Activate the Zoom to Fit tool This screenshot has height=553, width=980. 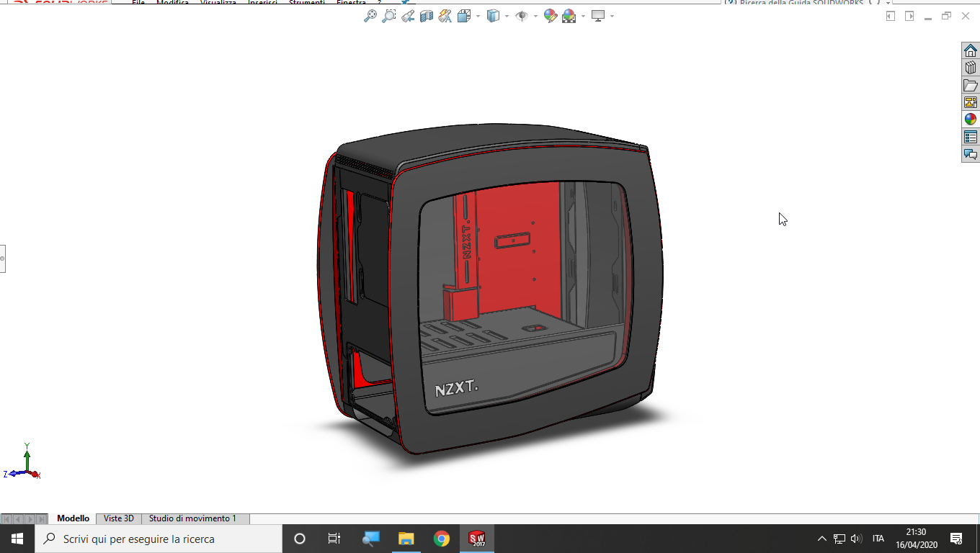pos(370,16)
